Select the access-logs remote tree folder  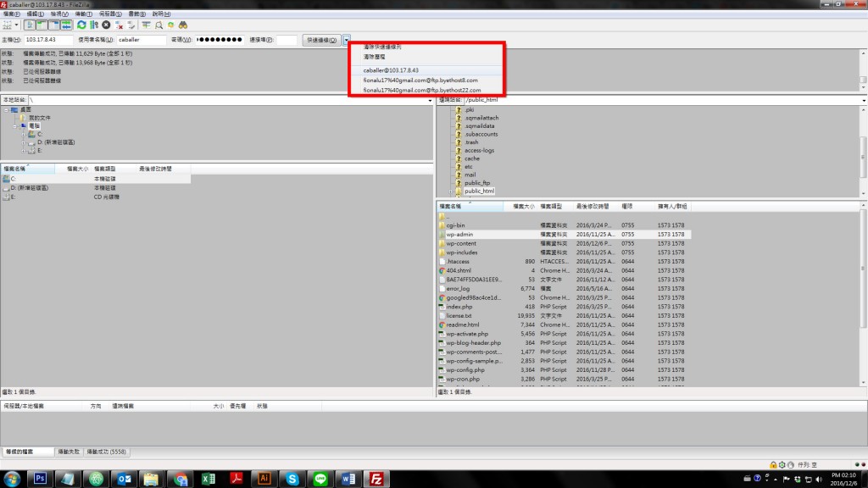[480, 151]
